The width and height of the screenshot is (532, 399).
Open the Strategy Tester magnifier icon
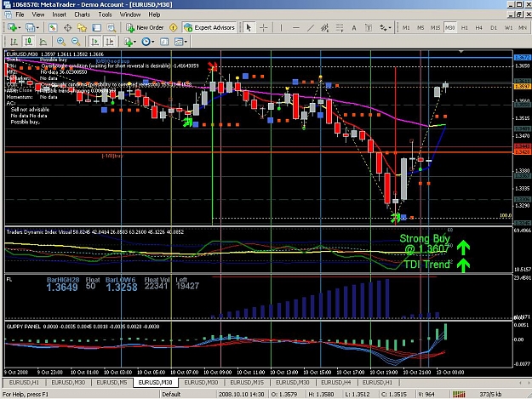(111, 27)
